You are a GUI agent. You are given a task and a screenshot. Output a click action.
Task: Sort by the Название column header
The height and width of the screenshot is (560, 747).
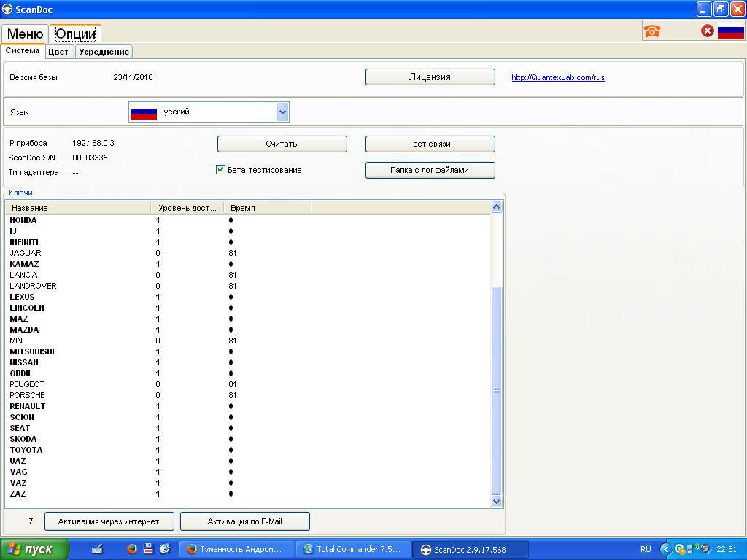[79, 208]
